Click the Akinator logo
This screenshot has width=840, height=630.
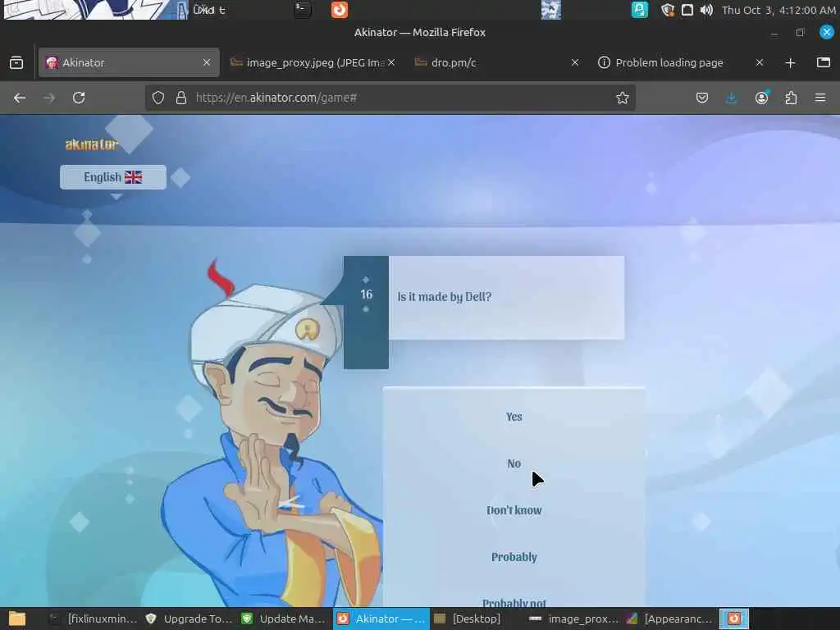[x=92, y=144]
